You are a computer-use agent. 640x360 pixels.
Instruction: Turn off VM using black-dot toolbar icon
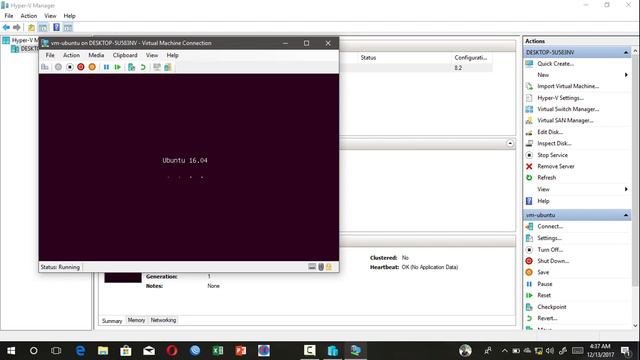(70, 67)
